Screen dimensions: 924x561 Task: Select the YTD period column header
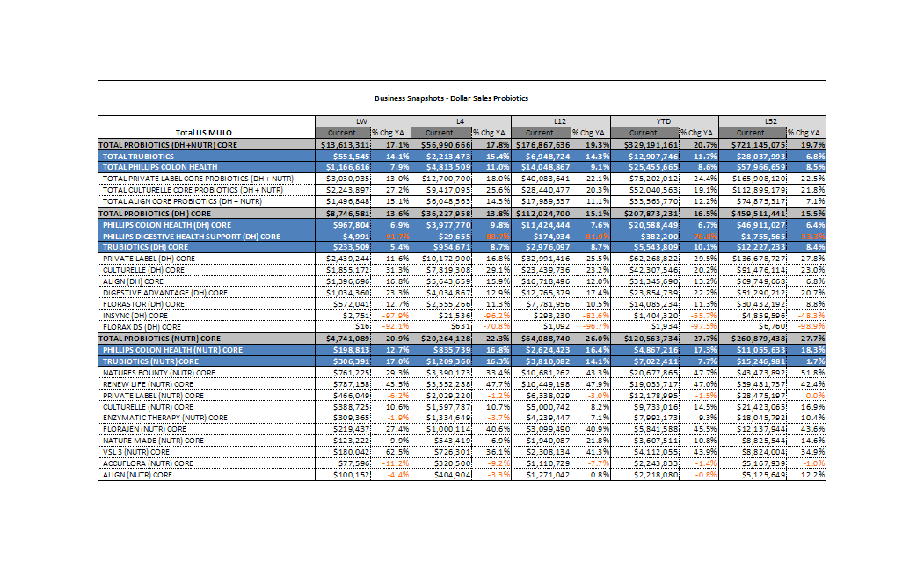[664, 120]
